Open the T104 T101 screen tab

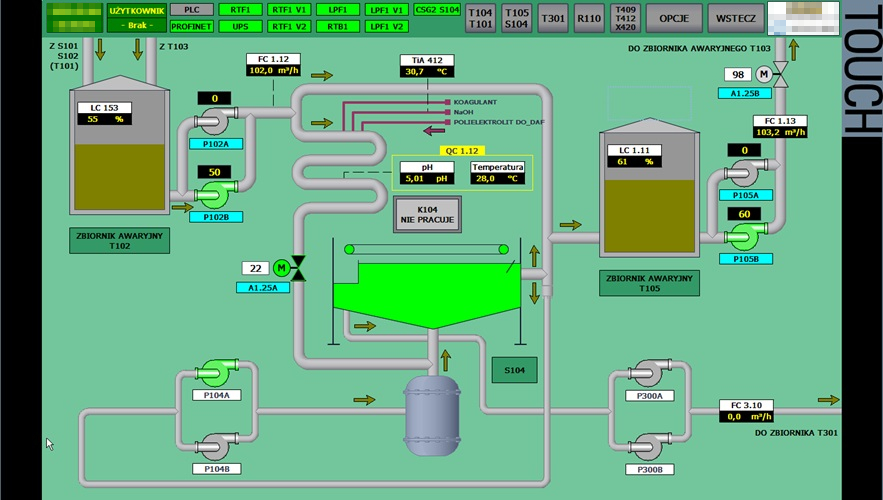click(x=480, y=17)
